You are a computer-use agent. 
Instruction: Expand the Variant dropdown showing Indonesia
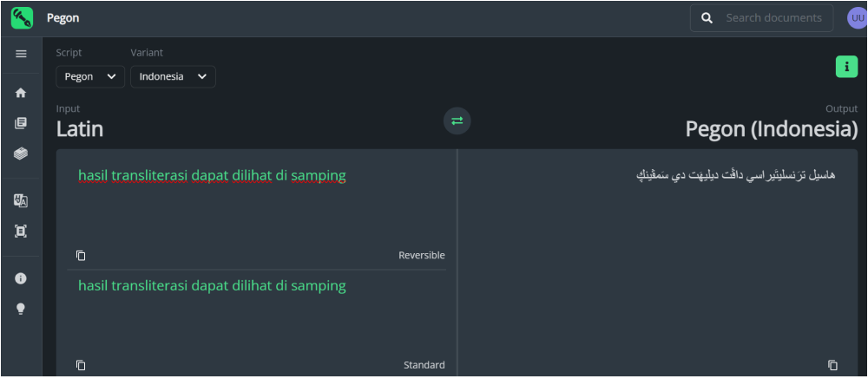pyautogui.click(x=173, y=76)
